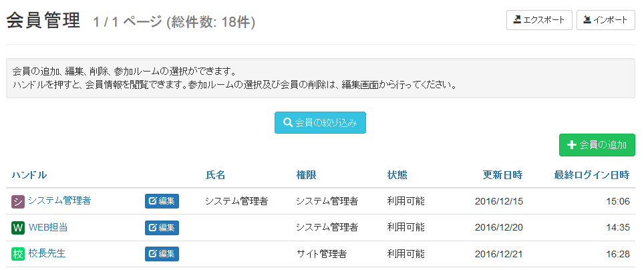Screen dimensions: 644x270
Task: Open the エクスポート export button
Action: tap(539, 20)
